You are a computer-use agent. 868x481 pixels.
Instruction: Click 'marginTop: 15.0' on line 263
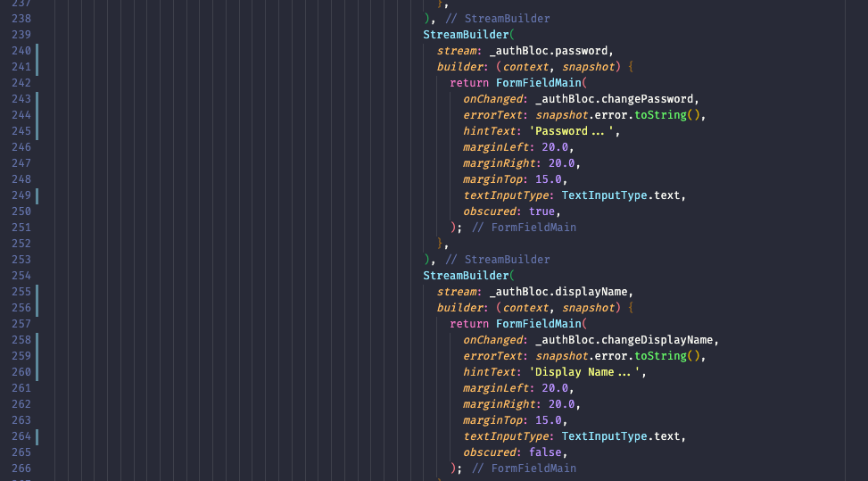[512, 419]
